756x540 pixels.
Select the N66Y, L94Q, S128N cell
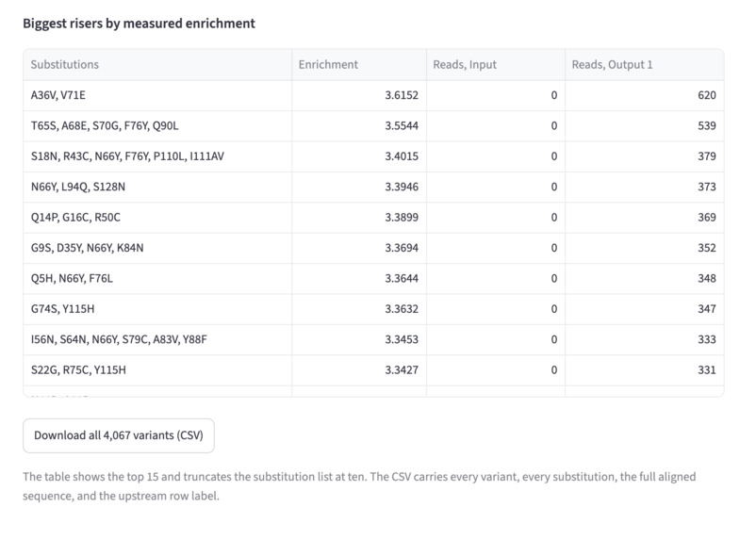point(157,188)
